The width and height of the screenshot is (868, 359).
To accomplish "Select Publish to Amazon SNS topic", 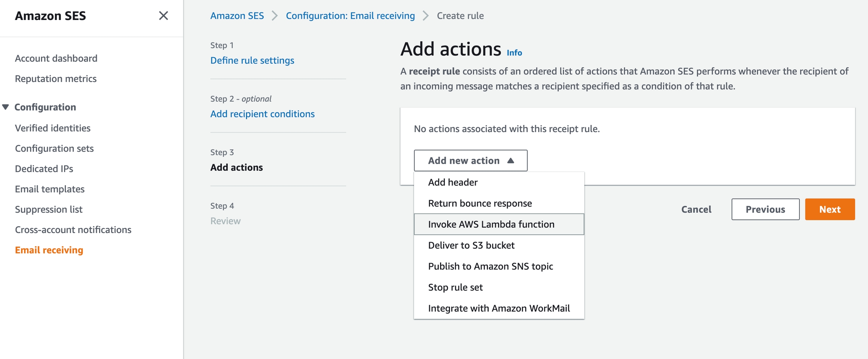I will [x=491, y=267].
